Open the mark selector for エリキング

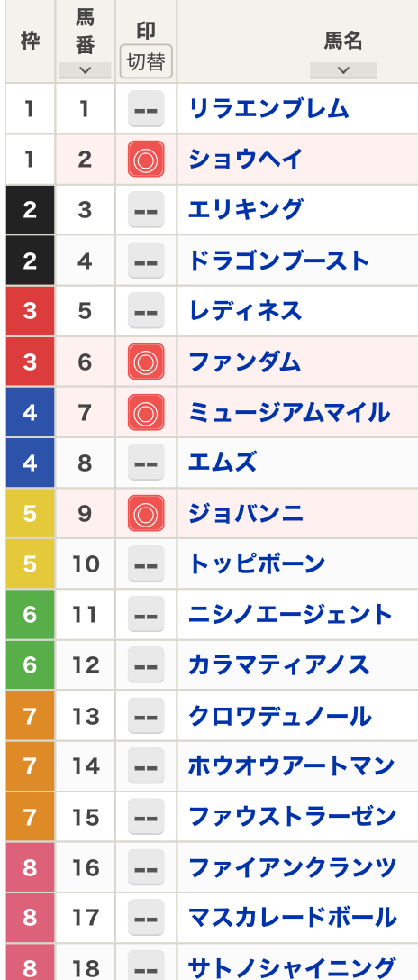146,210
